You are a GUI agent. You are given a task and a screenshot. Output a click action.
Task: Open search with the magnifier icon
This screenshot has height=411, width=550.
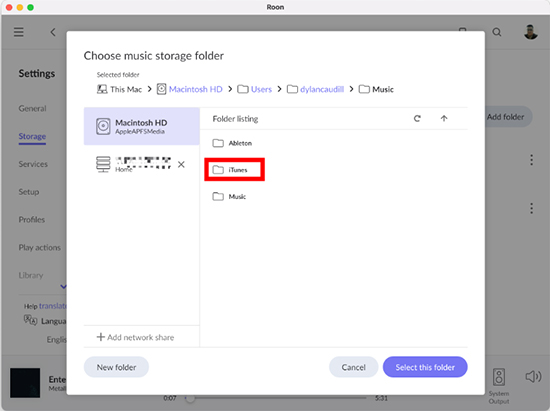497,32
